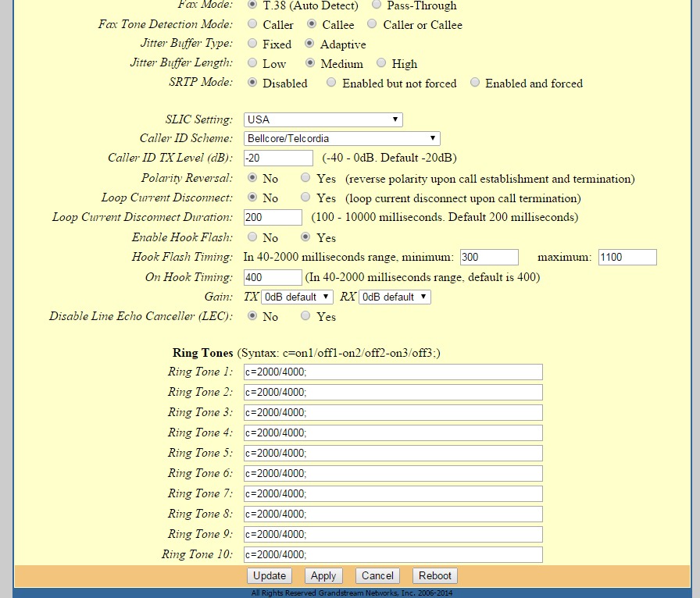
Task: Set Jitter Buffer Length to Medium
Action: pyautogui.click(x=310, y=63)
